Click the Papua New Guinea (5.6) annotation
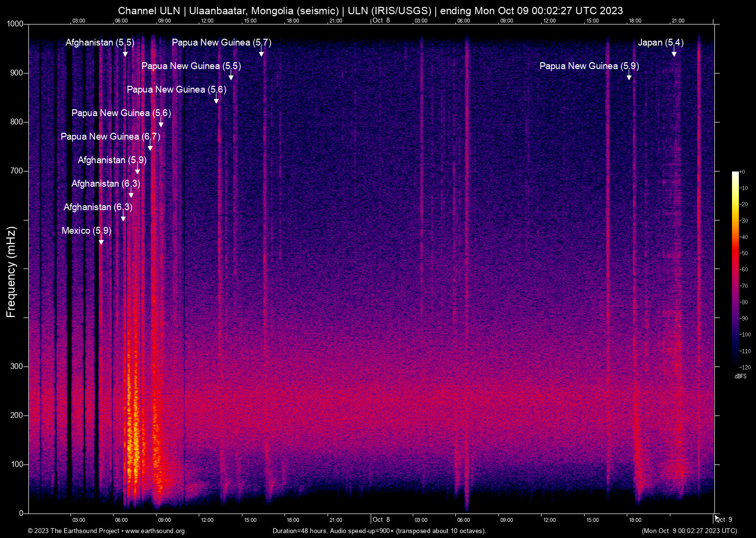Screen dimensions: 756x538 [176, 89]
